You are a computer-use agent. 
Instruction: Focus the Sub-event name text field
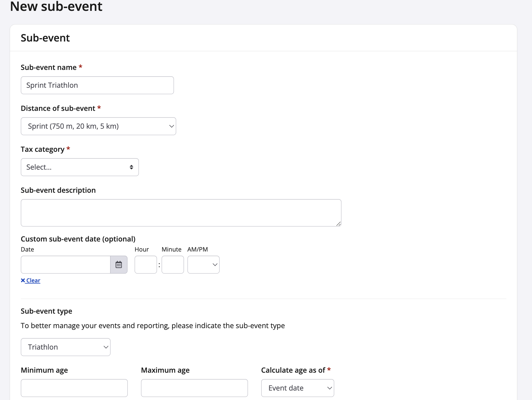click(x=97, y=85)
